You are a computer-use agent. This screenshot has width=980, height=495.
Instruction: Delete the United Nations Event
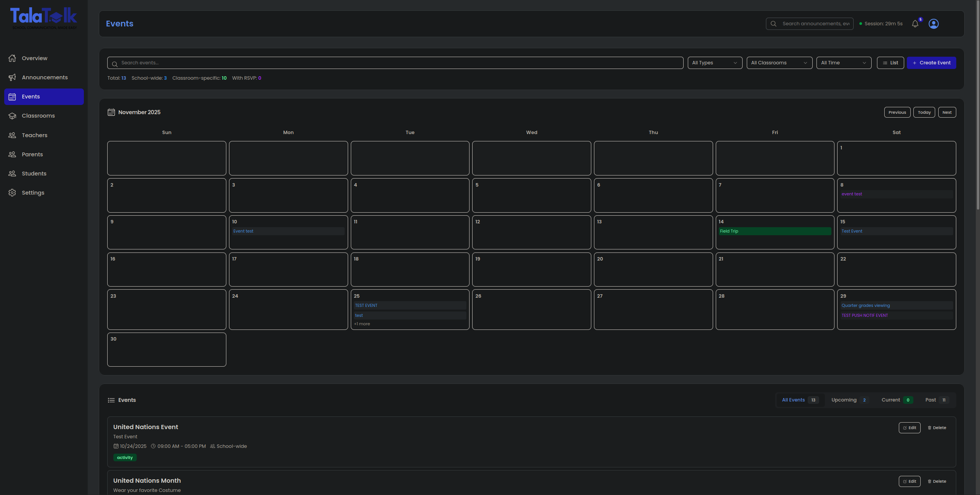coord(937,428)
